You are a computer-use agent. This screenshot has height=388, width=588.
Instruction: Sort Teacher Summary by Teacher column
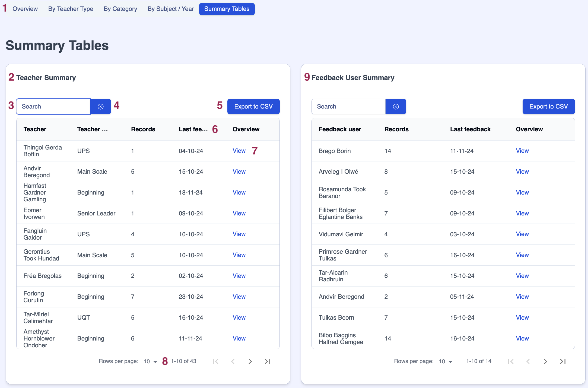(35, 129)
